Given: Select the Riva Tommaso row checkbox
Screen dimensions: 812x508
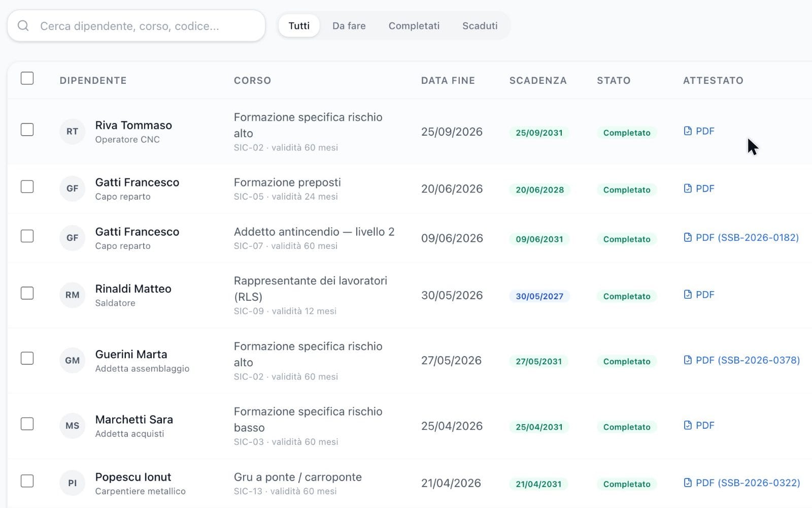Looking at the screenshot, I should [27, 130].
